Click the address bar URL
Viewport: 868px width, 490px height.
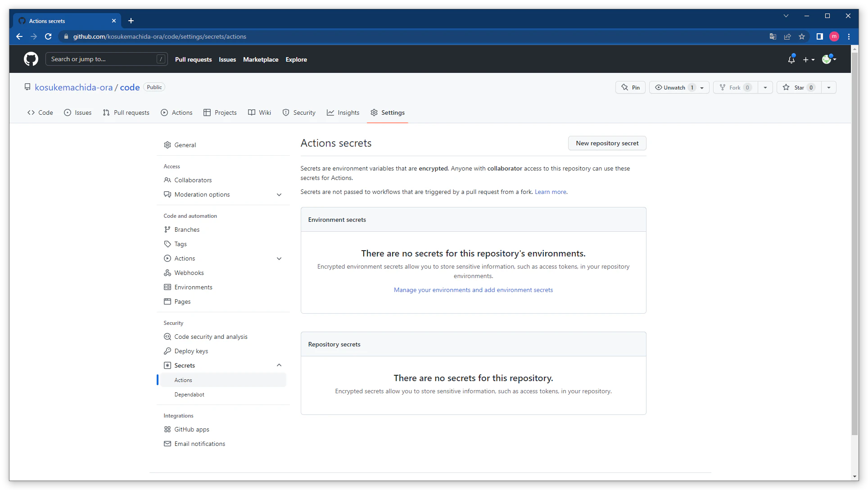pyautogui.click(x=159, y=36)
